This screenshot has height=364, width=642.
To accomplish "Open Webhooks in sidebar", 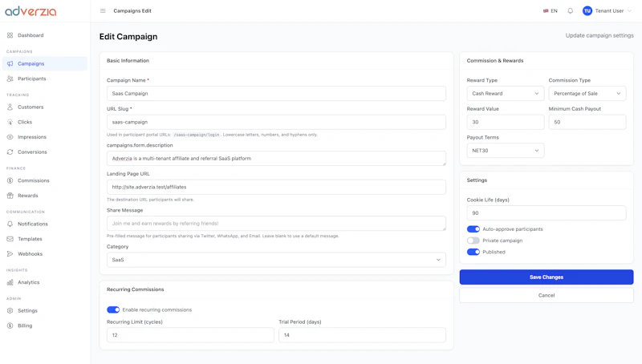I will click(30, 254).
